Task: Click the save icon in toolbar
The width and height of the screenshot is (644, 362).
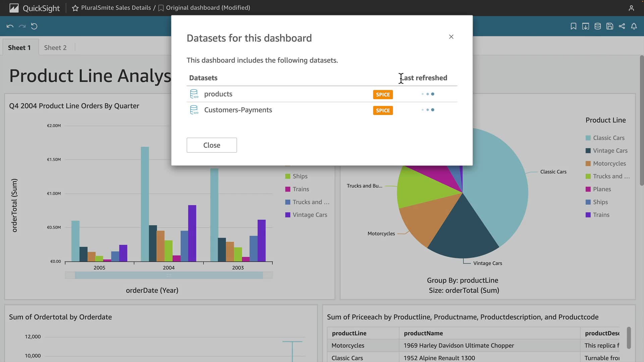Action: pyautogui.click(x=609, y=26)
